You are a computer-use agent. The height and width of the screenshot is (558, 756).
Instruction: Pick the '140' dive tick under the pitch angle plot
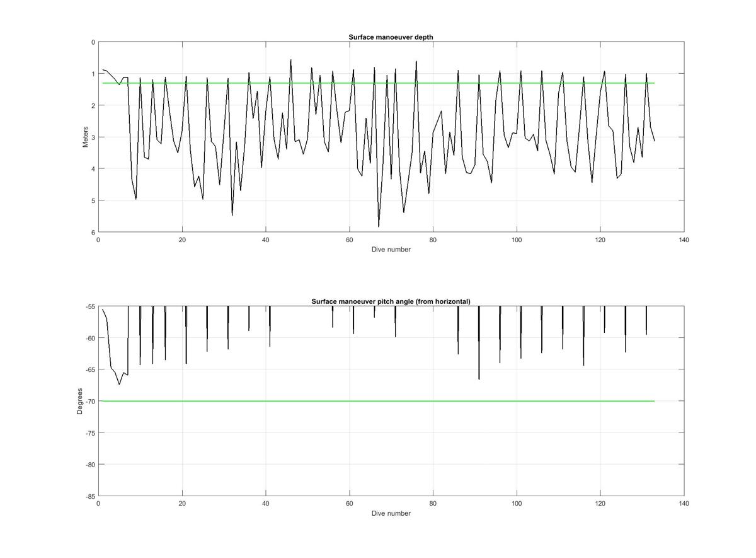click(684, 504)
